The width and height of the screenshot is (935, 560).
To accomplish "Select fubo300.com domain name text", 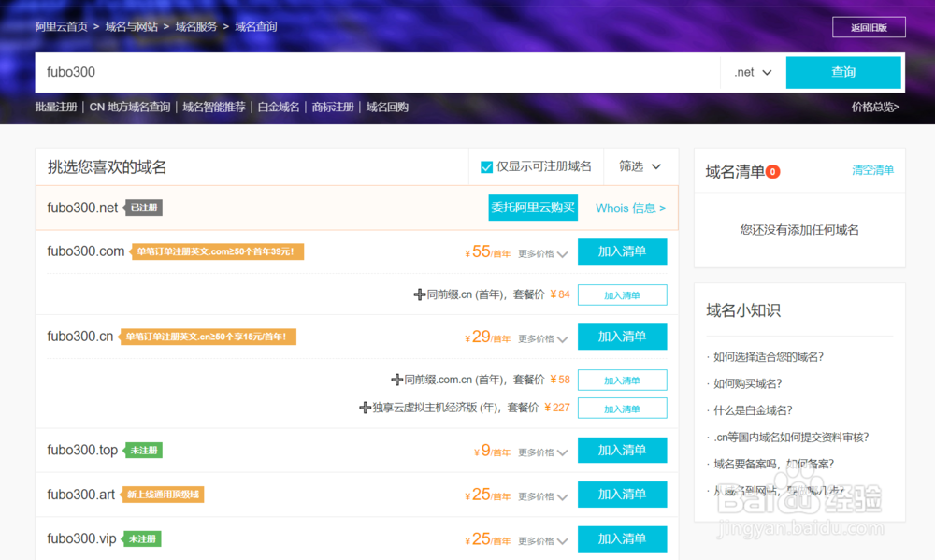I will coord(85,251).
